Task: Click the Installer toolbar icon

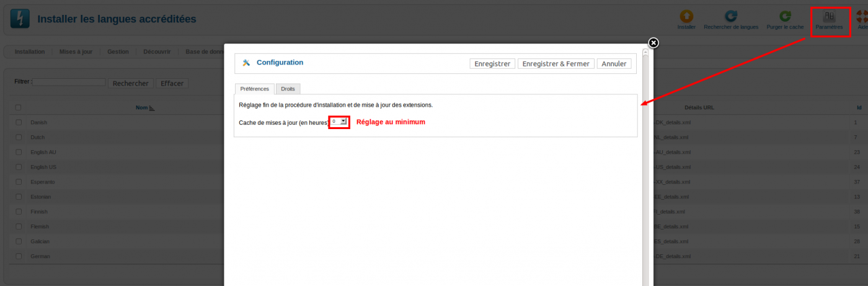Action: click(686, 17)
